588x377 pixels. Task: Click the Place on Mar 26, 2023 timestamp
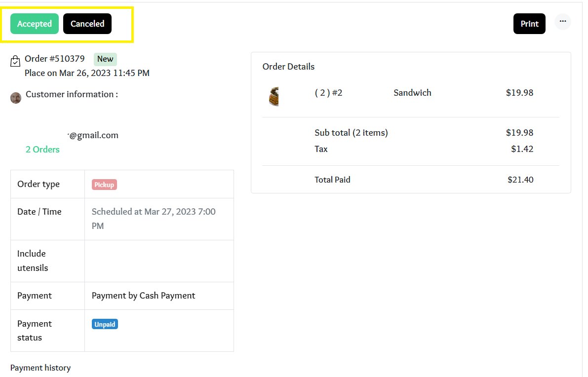[87, 73]
